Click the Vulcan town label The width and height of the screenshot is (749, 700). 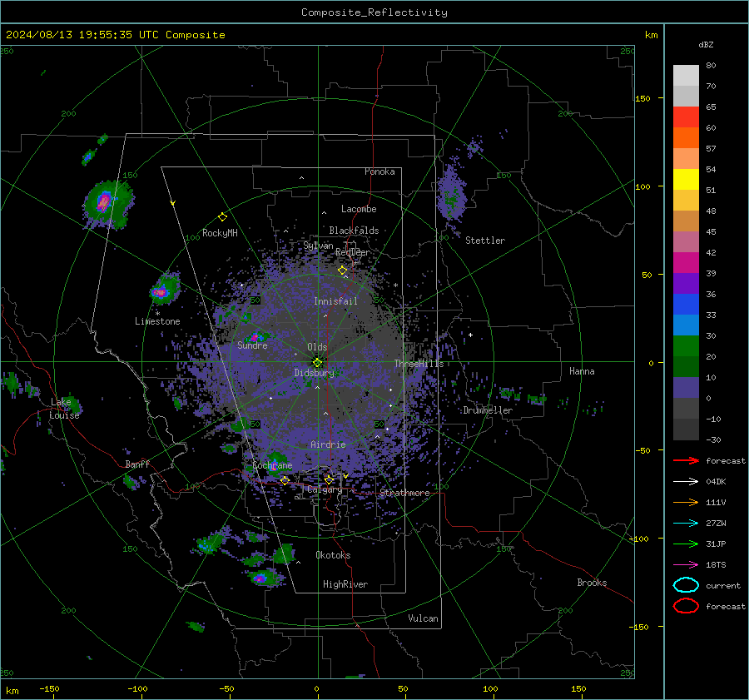(423, 618)
